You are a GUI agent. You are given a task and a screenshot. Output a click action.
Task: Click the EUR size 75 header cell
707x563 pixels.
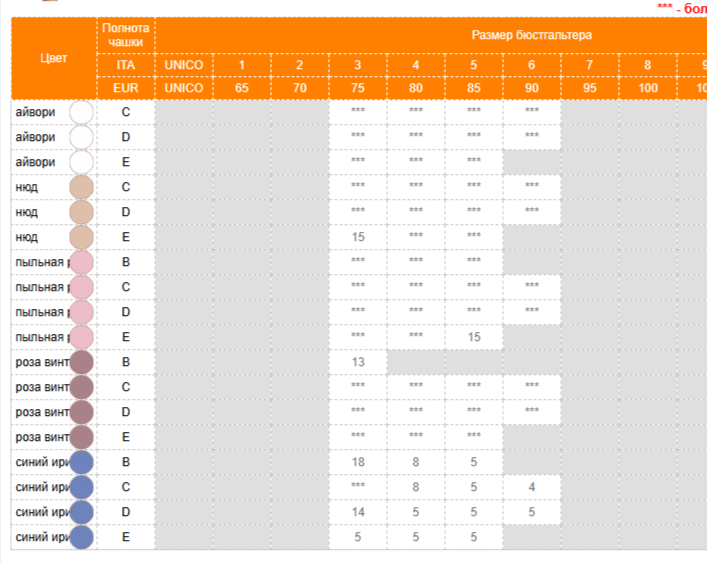pos(358,88)
